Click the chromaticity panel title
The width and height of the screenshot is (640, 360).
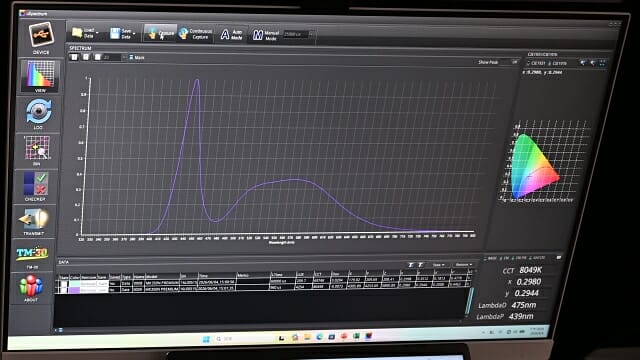click(542, 54)
